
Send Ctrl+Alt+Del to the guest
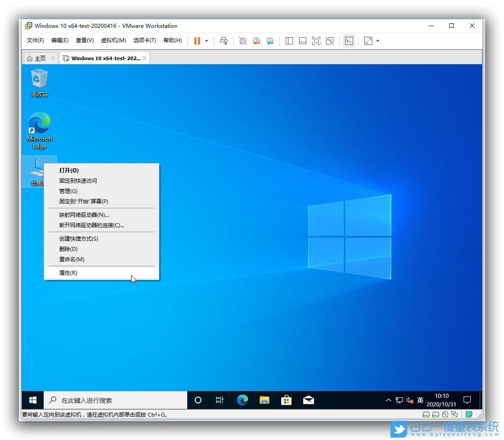click(224, 41)
